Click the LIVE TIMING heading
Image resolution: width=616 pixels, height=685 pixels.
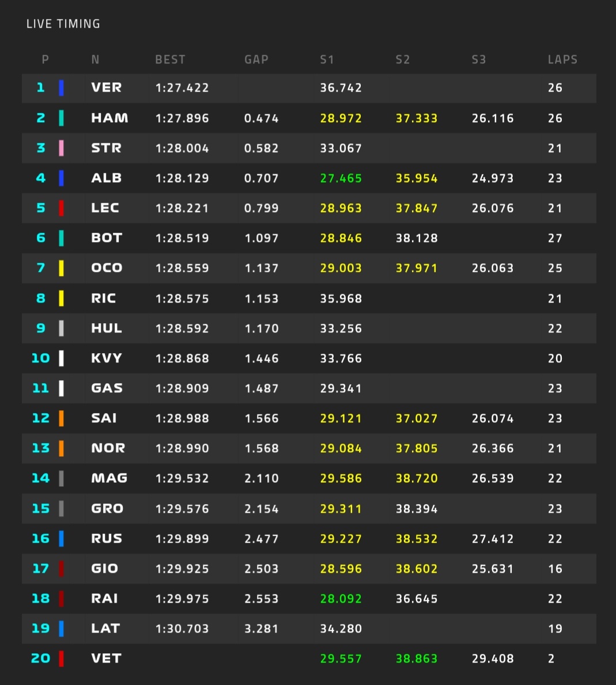click(x=63, y=24)
